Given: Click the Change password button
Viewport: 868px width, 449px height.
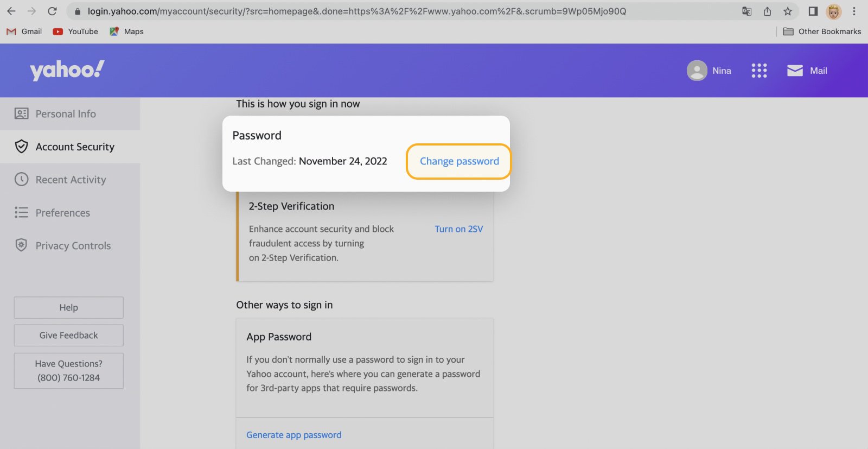Looking at the screenshot, I should click(x=458, y=161).
